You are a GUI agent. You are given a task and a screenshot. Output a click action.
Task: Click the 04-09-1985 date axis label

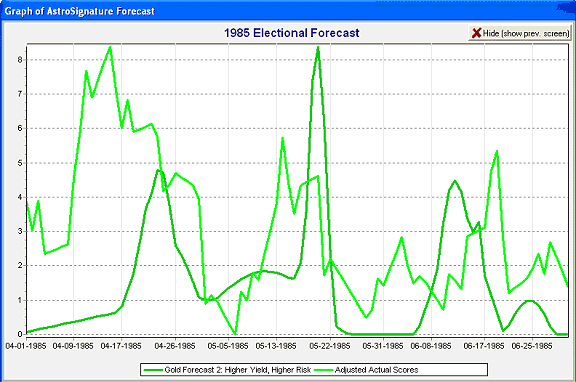[x=73, y=346]
